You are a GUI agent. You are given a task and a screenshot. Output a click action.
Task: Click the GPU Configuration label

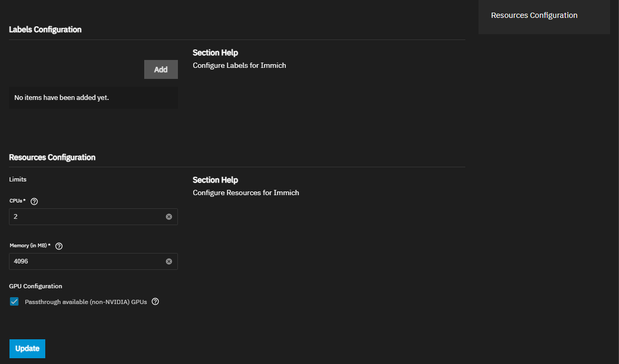click(36, 286)
